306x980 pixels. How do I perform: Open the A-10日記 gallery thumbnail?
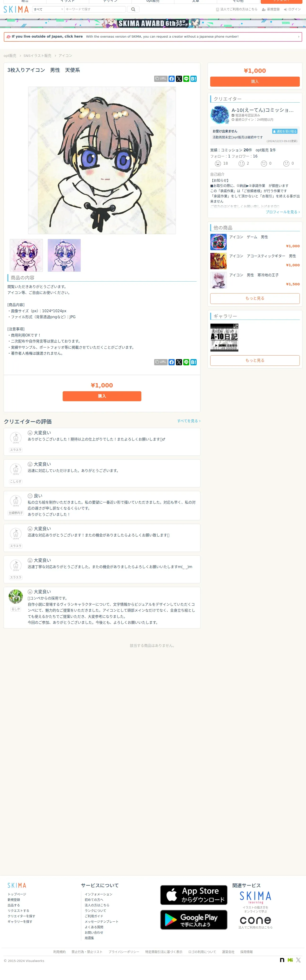pyautogui.click(x=224, y=337)
